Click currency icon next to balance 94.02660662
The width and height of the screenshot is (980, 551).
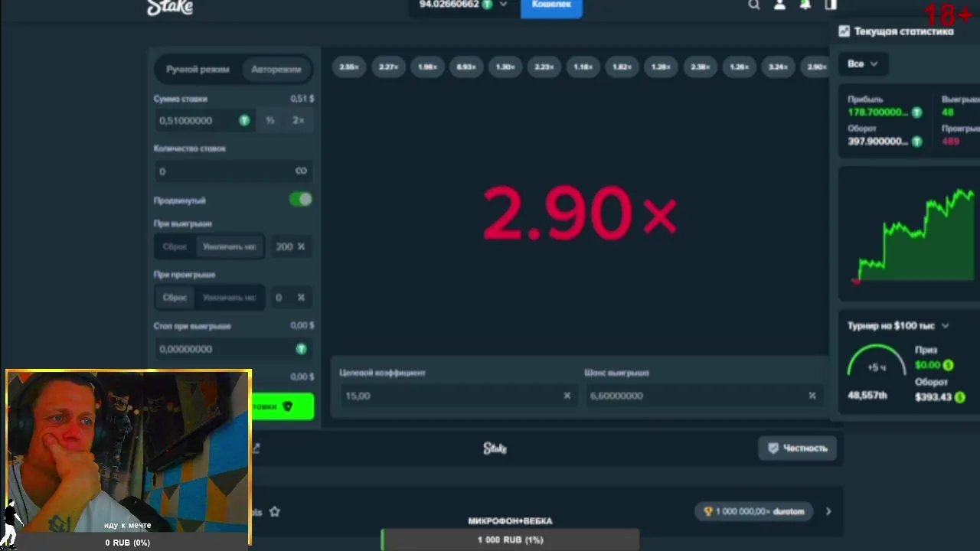[487, 5]
